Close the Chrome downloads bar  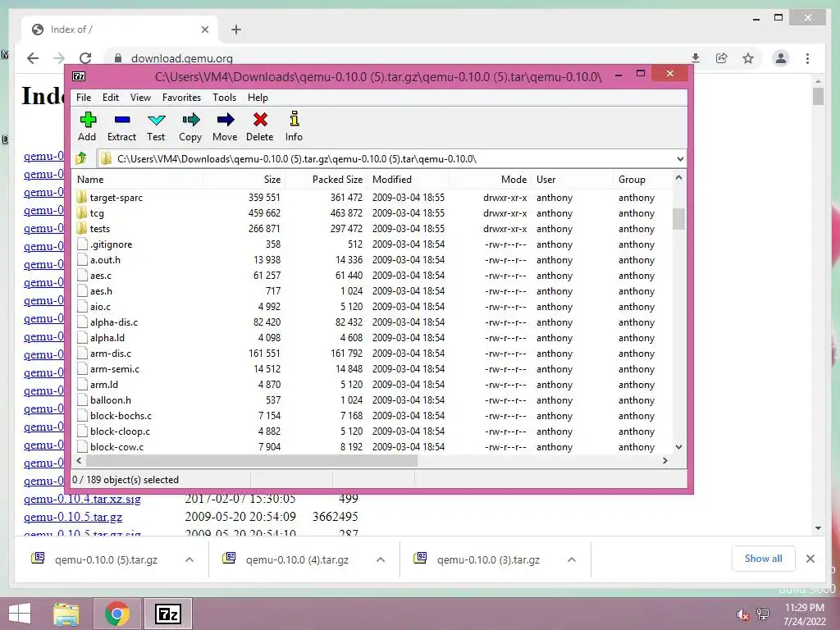810,559
